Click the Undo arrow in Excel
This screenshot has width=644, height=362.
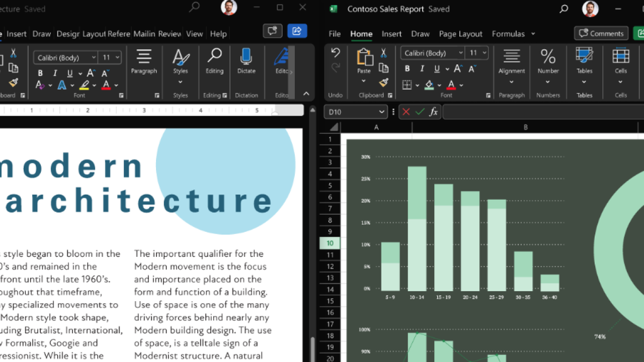(336, 52)
